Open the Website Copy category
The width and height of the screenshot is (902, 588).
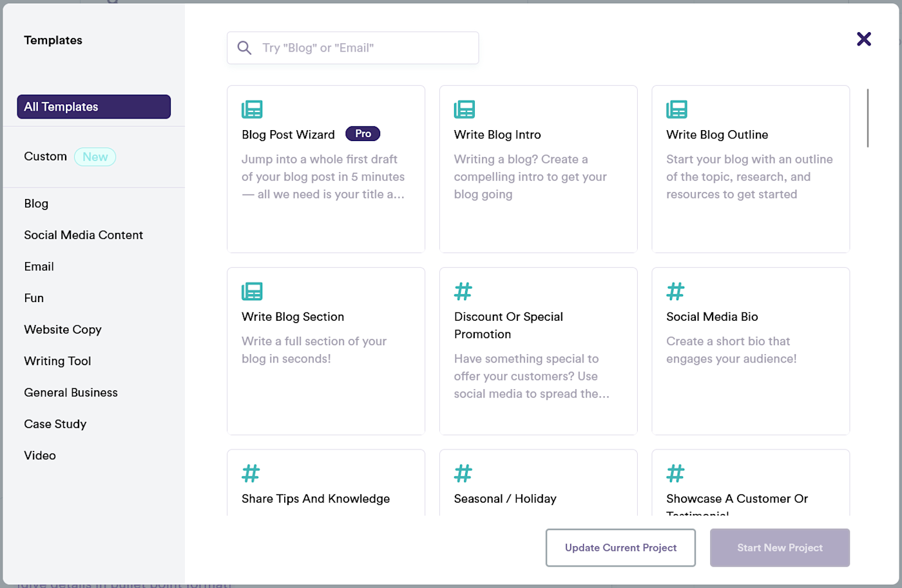pos(62,330)
